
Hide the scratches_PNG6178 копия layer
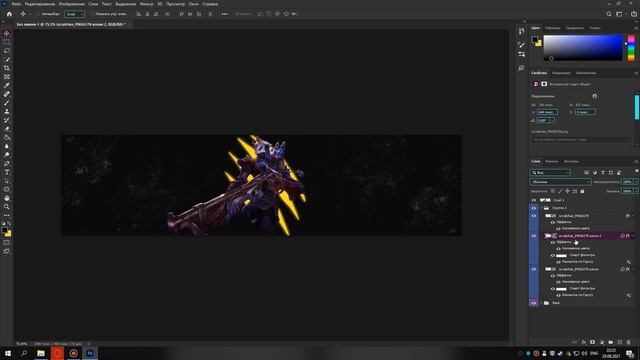coord(534,269)
